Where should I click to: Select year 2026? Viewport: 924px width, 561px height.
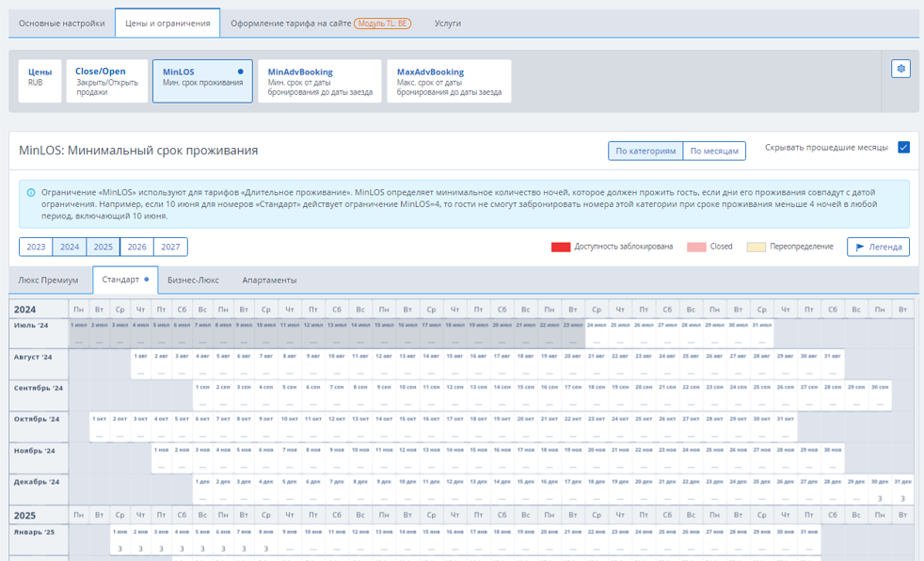point(137,247)
